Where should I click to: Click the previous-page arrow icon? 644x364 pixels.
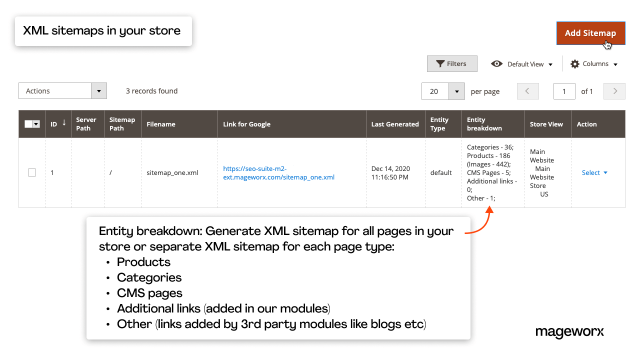pyautogui.click(x=528, y=91)
